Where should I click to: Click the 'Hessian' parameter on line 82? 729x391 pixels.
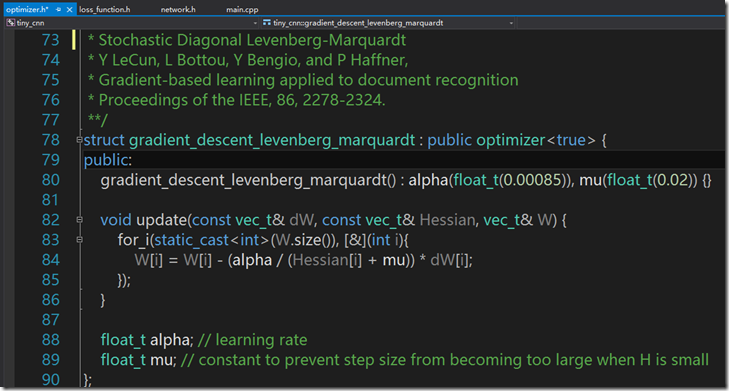click(447, 220)
